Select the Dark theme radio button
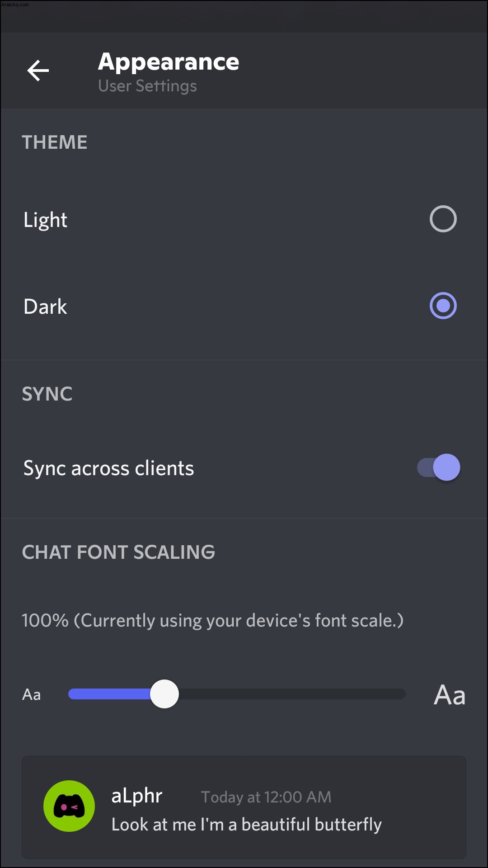 [x=443, y=306]
